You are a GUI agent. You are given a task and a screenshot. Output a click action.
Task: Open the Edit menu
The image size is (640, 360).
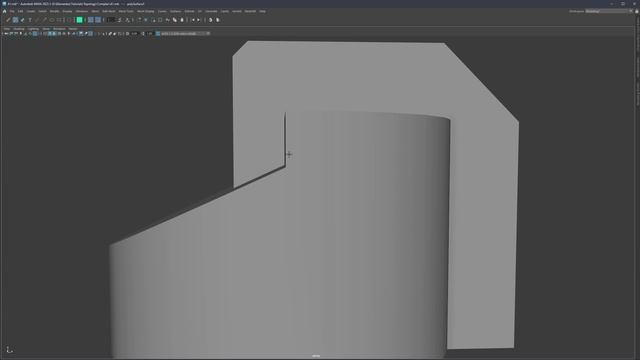click(x=20, y=11)
